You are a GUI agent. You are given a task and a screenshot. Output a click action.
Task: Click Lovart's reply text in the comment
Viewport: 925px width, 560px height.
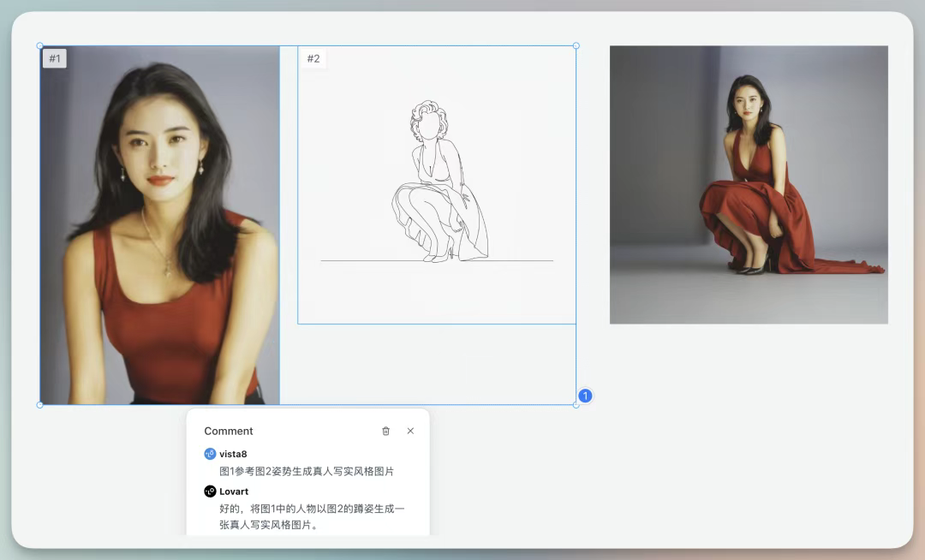pos(312,516)
